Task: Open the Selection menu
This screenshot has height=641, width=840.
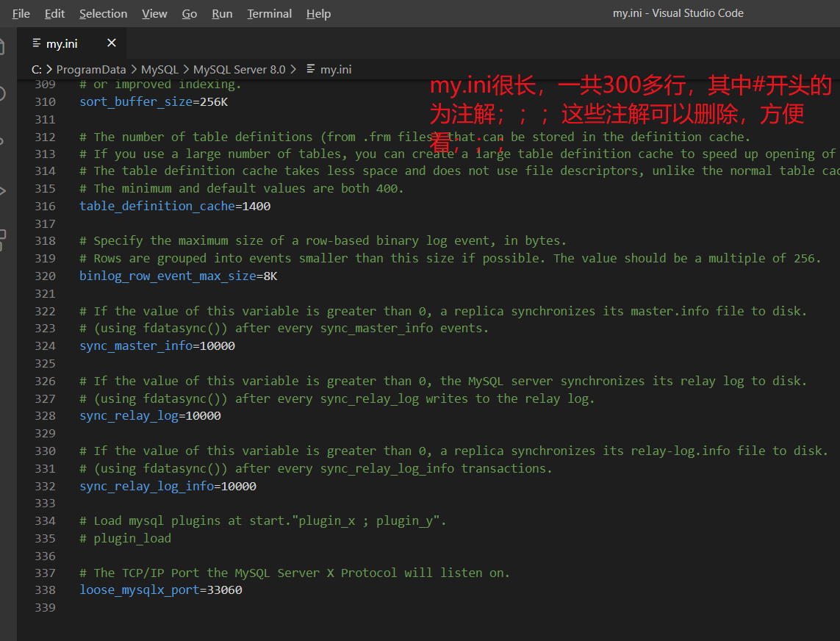Action: [x=103, y=13]
